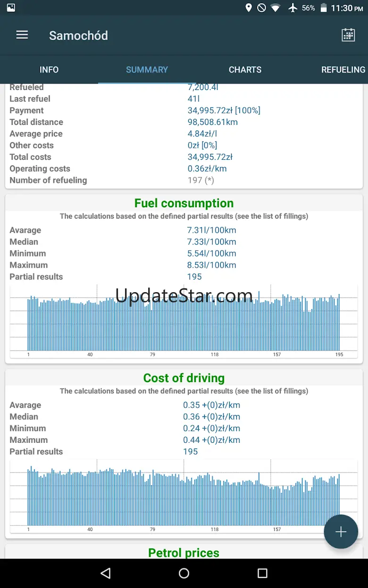
Task: Tap the Payment value 34,995.72zł [100%]
Action: [224, 110]
